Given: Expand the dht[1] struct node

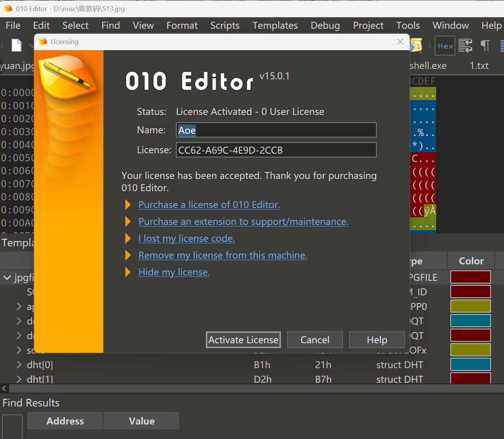Looking at the screenshot, I should click(x=19, y=379).
